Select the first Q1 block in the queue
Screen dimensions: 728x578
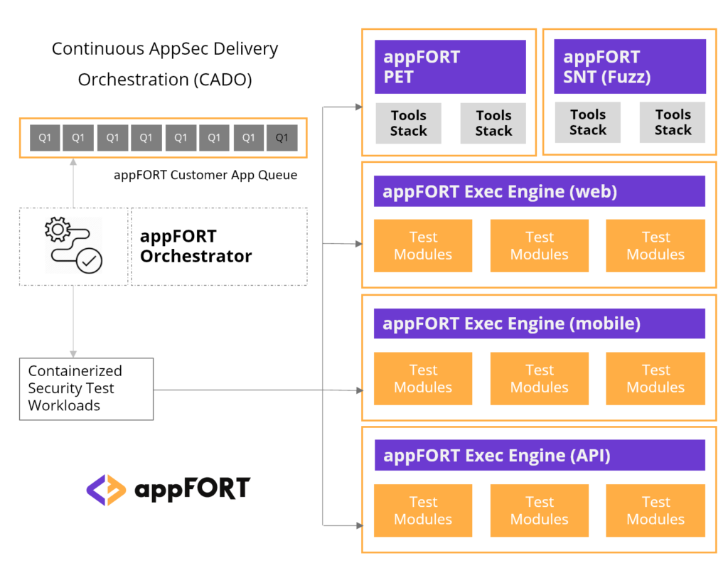coord(44,138)
